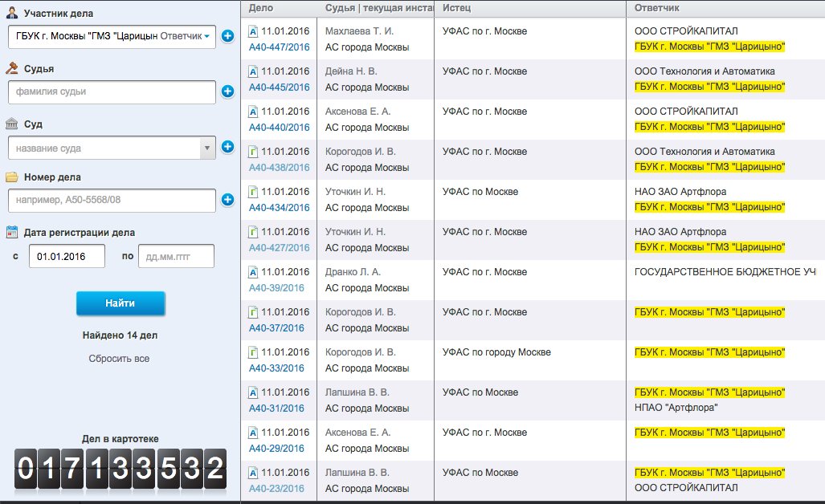Open case link А40-23/2016
The width and height of the screenshot is (825, 504).
tap(277, 488)
